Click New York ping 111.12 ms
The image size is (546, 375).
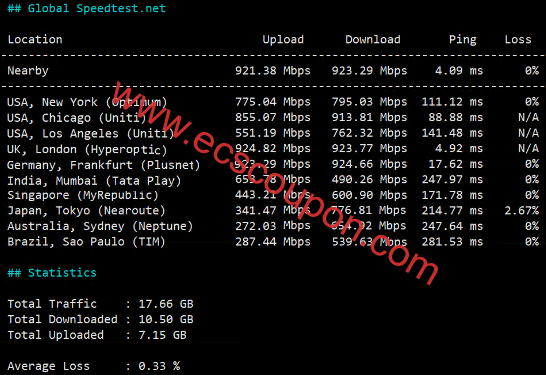(452, 102)
